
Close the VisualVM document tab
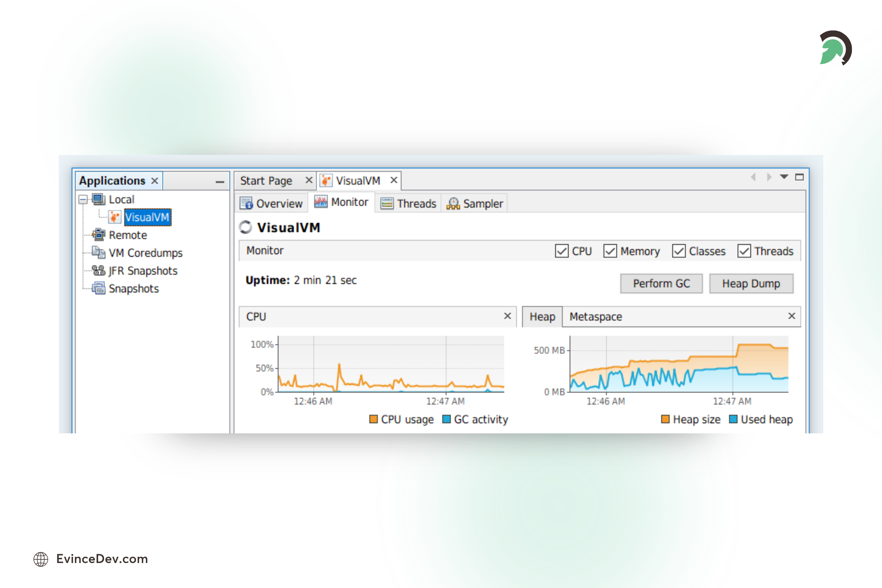394,180
